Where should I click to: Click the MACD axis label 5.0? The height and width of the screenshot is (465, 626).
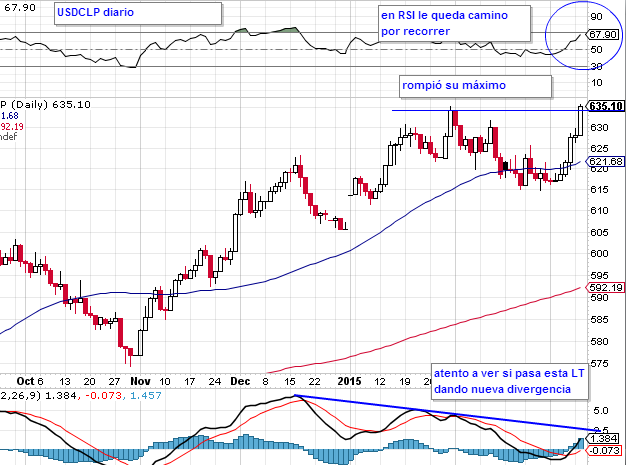600,411
